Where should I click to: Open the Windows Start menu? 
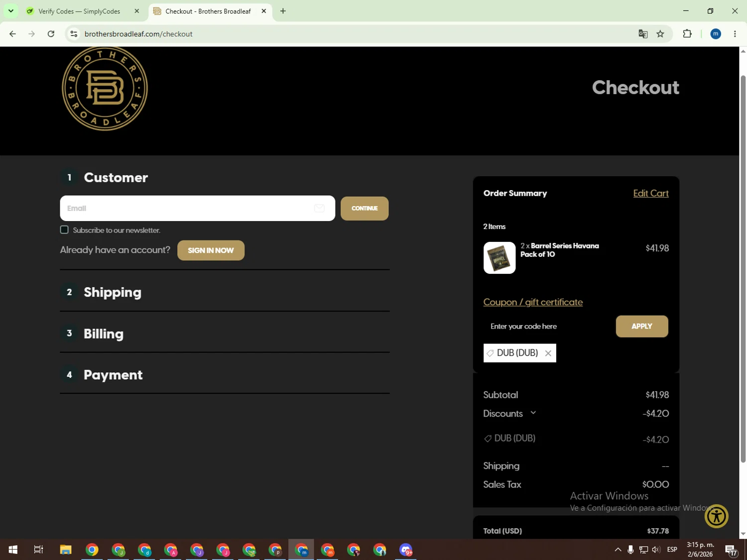(x=13, y=550)
